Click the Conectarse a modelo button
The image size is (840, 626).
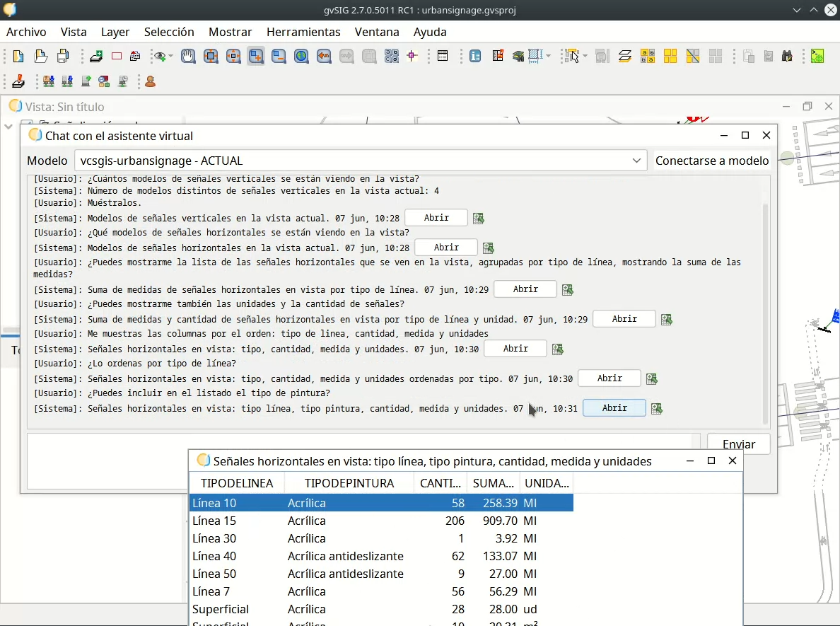712,161
